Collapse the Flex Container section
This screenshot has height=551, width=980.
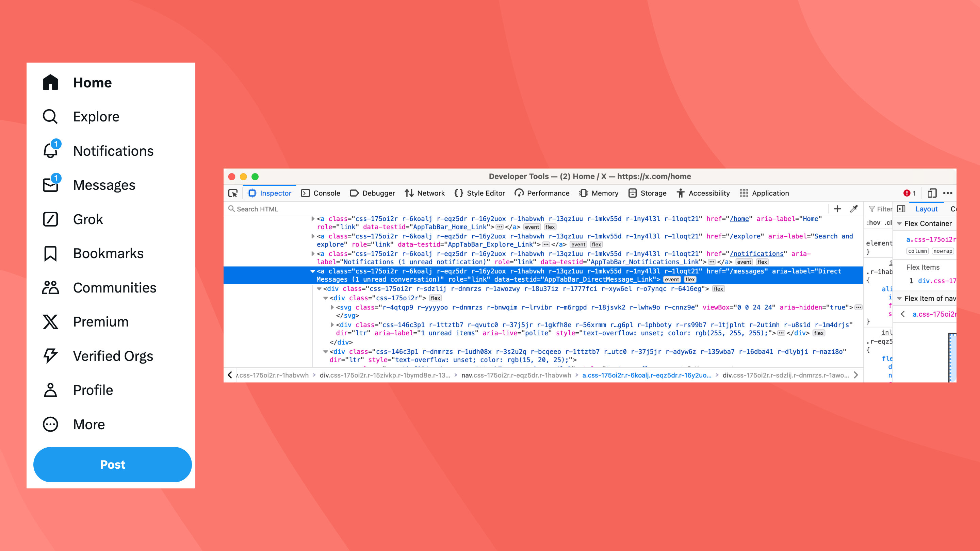900,223
